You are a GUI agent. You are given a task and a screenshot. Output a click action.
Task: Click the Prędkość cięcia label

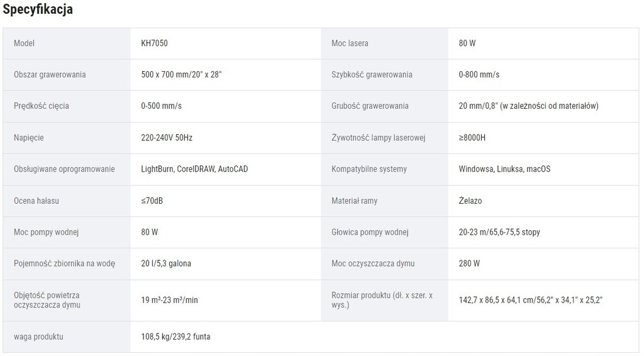tap(41, 106)
